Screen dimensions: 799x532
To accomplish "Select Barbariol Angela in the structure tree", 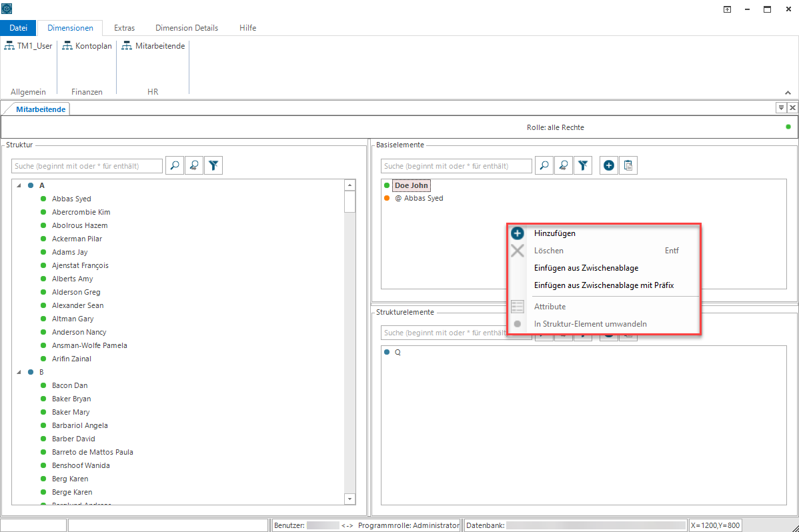I will (80, 425).
